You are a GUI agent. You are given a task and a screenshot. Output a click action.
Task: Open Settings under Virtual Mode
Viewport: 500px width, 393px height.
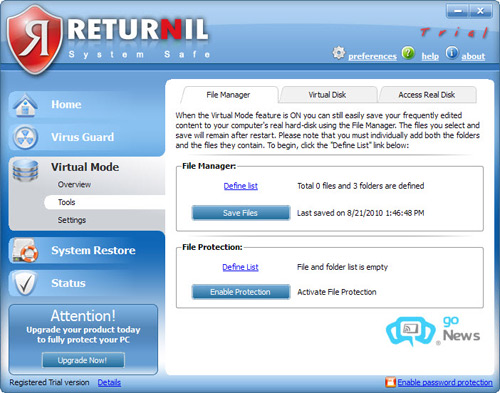72,220
